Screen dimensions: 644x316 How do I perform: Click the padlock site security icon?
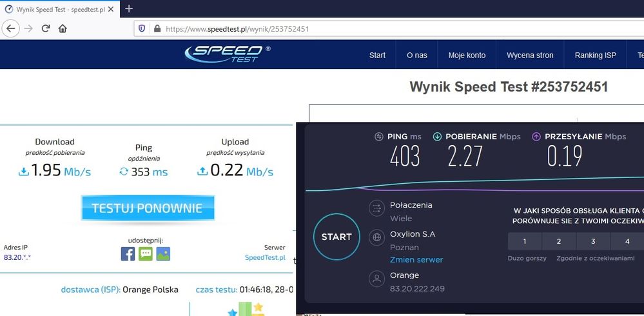[x=157, y=28]
